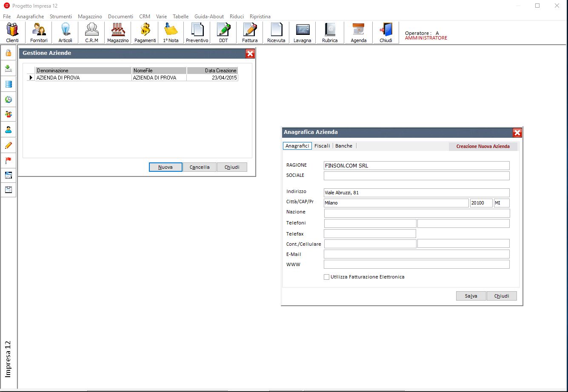The height and width of the screenshot is (392, 568).
Task: Click the single user sidebar icon
Action: pos(9,130)
